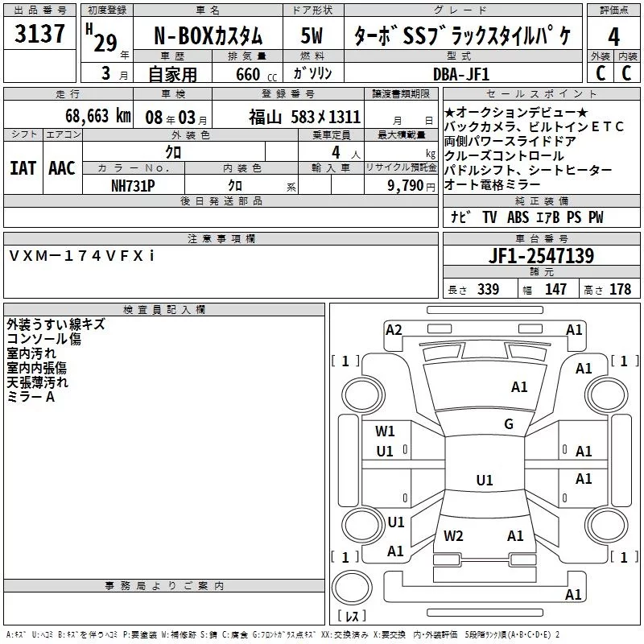Select the ★オークションデビュー★ sales point line
The width and height of the screenshot is (644, 644).
coord(516,112)
